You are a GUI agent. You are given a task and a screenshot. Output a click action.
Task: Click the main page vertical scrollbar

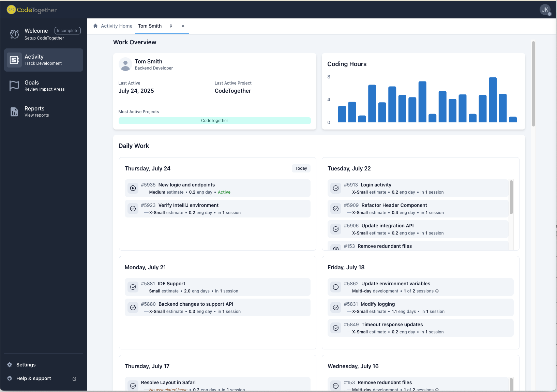coord(533,84)
